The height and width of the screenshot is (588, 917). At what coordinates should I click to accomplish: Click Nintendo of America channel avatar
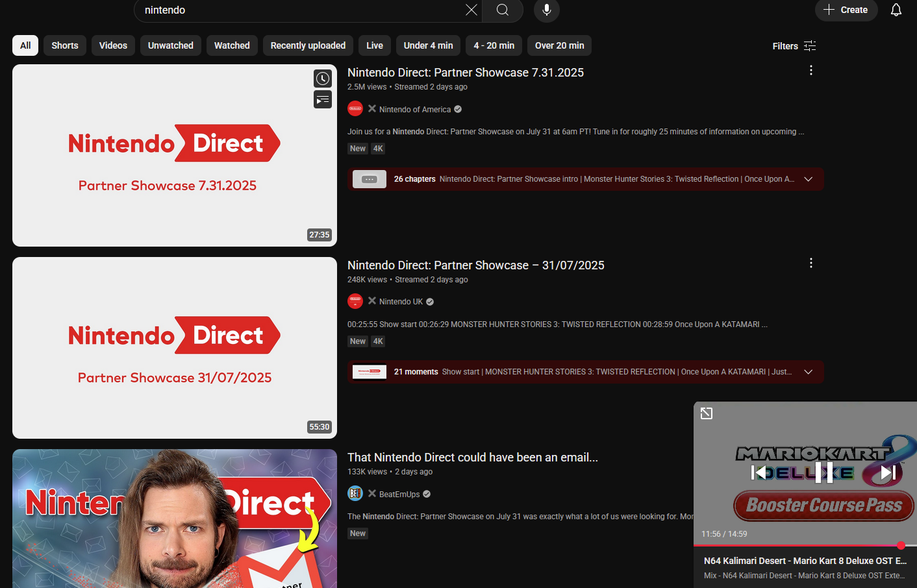click(x=355, y=109)
